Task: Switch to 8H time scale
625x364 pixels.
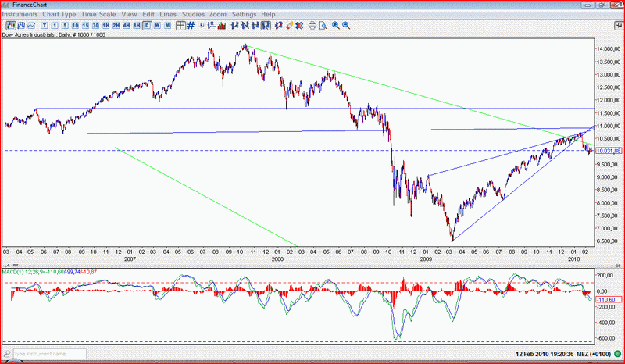Action: [x=137, y=26]
